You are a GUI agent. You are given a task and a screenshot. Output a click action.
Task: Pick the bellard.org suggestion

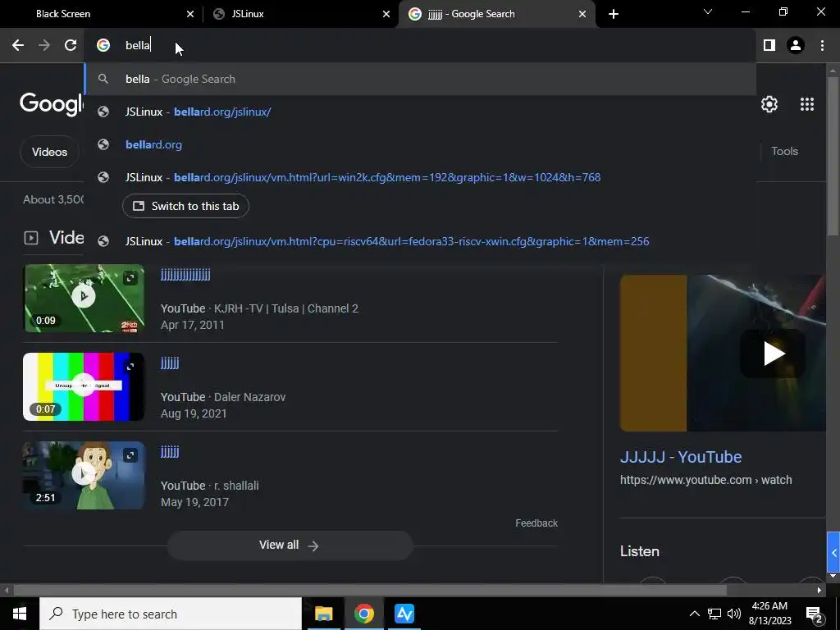coord(421,144)
